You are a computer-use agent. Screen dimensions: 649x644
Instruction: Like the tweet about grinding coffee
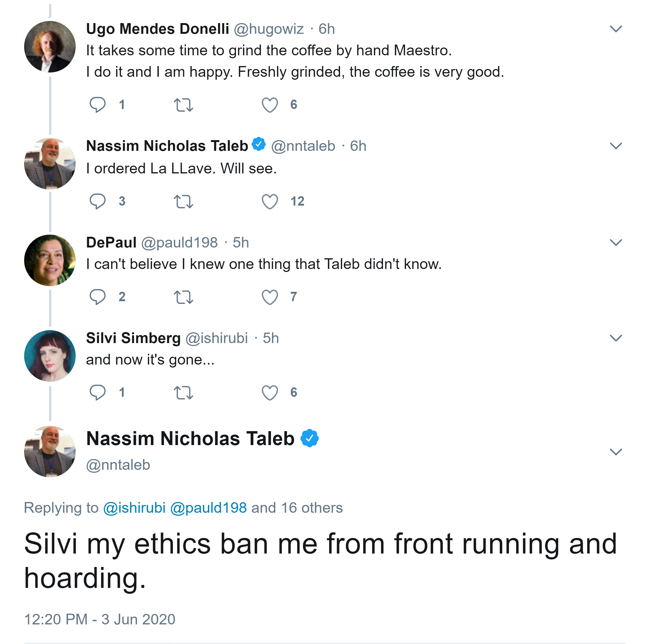(270, 105)
